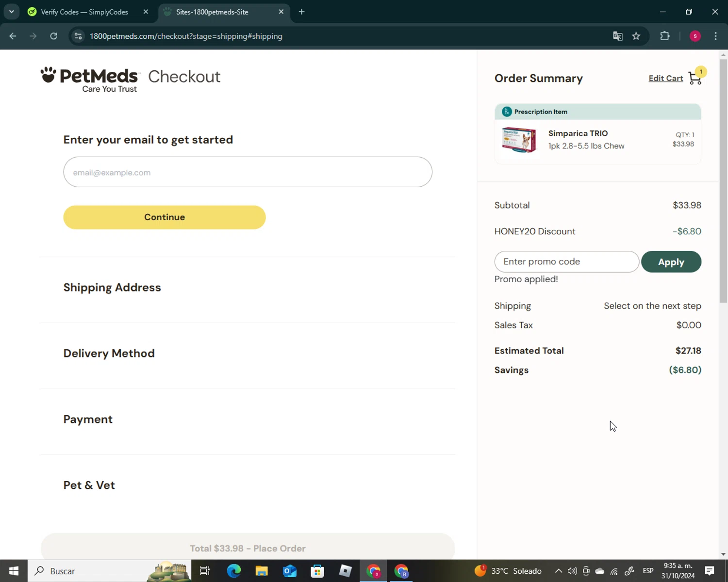The height and width of the screenshot is (582, 728).
Task: Close the Verify Codes tab
Action: tap(146, 12)
